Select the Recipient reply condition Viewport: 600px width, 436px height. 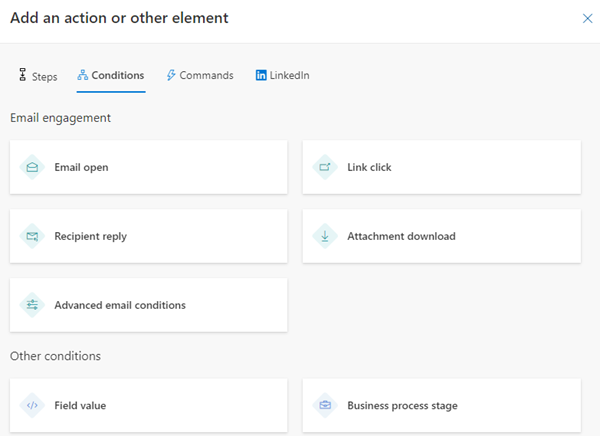click(148, 236)
